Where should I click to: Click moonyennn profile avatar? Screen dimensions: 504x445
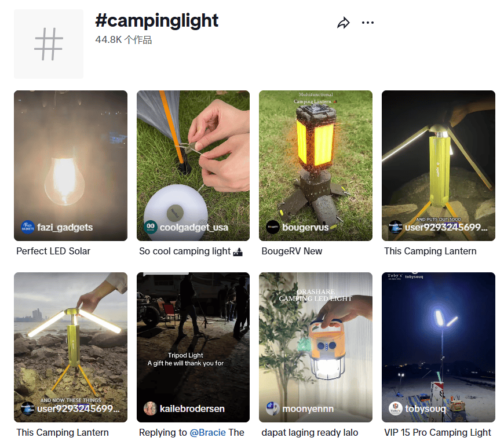(x=273, y=408)
